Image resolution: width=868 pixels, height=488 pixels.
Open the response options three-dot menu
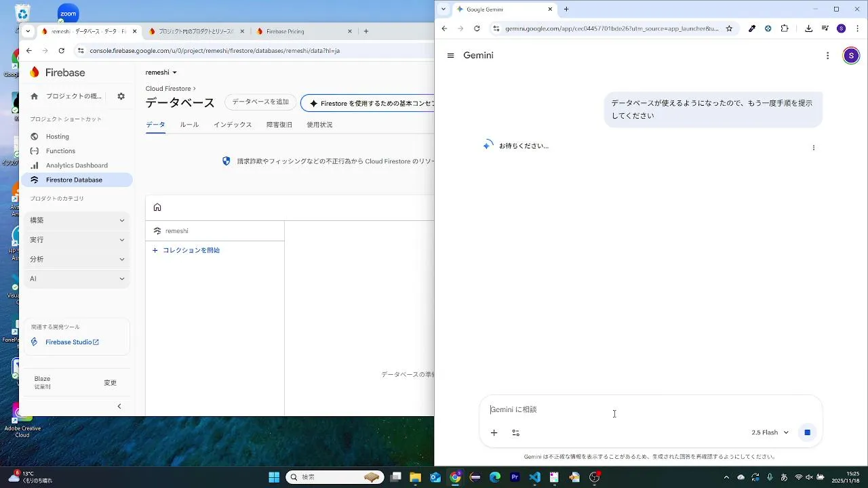814,147
